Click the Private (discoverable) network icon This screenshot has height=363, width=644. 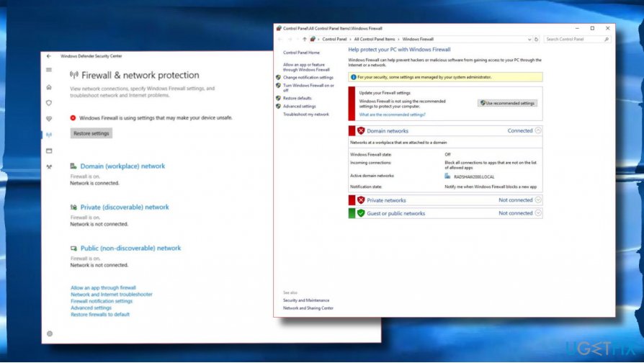tap(73, 207)
